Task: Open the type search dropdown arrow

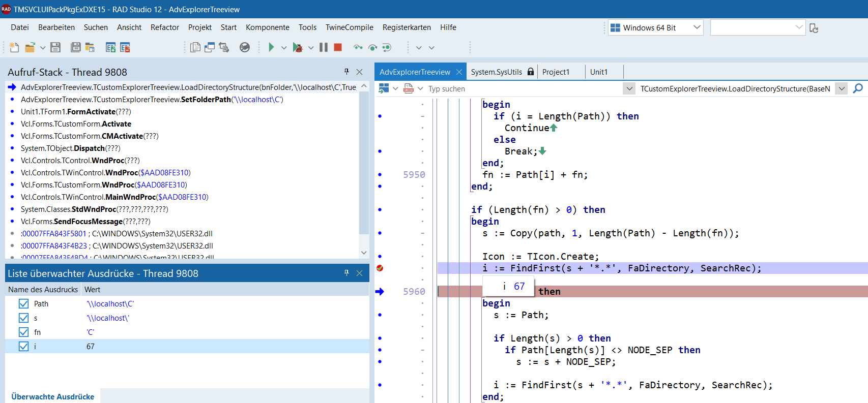Action: point(629,89)
